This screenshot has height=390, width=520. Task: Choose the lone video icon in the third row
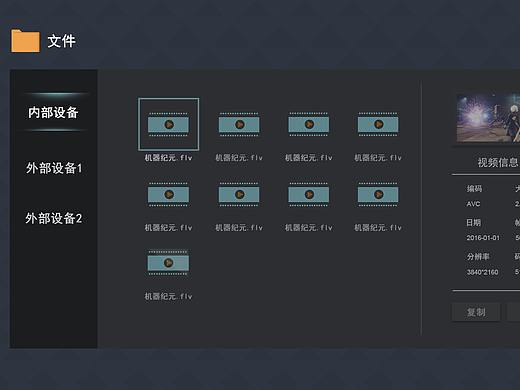168,263
